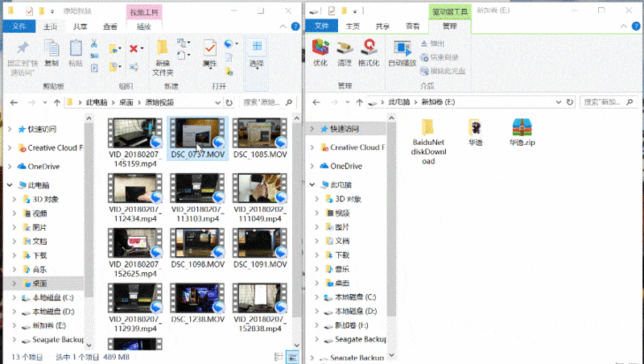The width and height of the screenshot is (644, 364).
Task: Click 自动播放 autoplay icon
Action: pos(402,53)
